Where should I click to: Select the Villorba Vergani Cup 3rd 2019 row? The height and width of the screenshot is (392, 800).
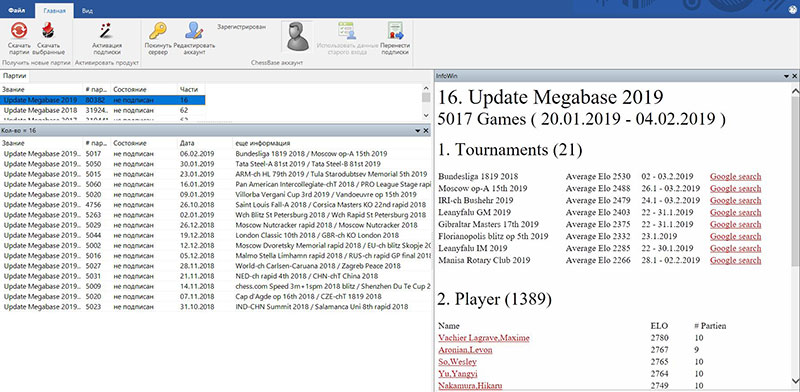[x=216, y=194]
